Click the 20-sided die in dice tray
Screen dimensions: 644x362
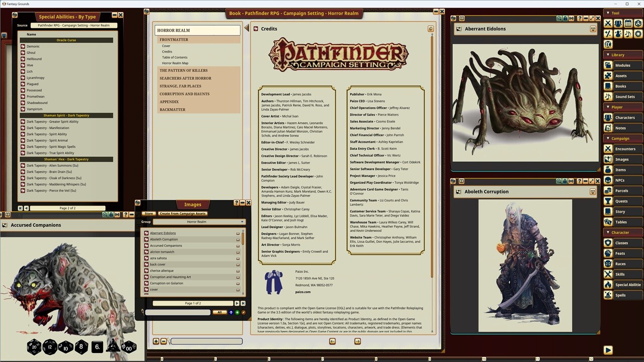34,346
